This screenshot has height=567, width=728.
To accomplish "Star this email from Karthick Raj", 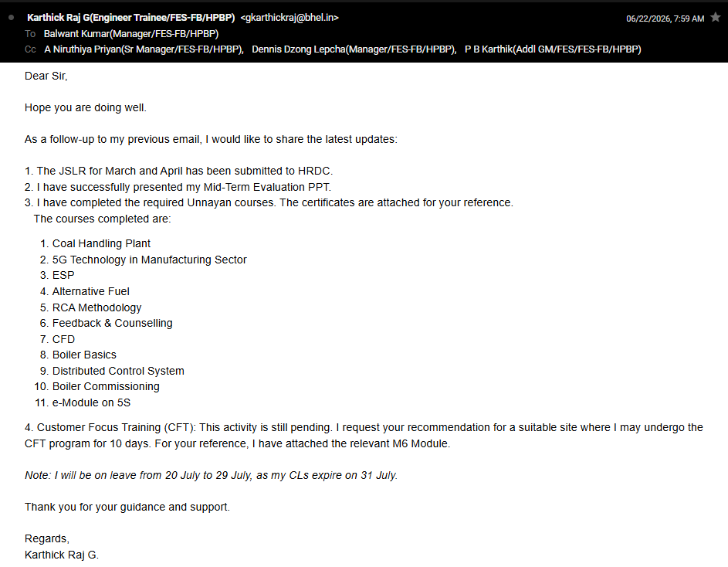I will 716,17.
